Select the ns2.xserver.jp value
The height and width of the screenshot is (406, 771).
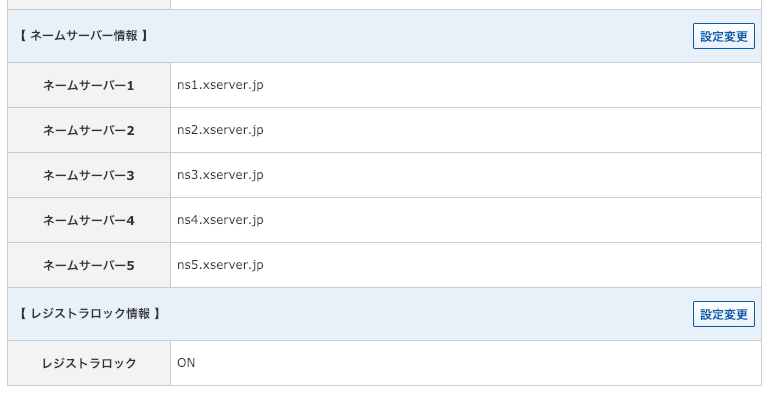220,130
